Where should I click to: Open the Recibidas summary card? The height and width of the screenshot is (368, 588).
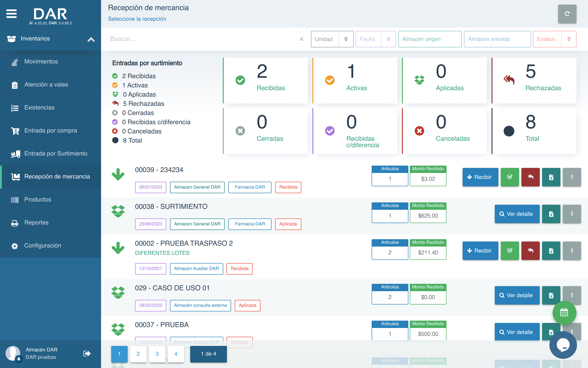pos(265,80)
